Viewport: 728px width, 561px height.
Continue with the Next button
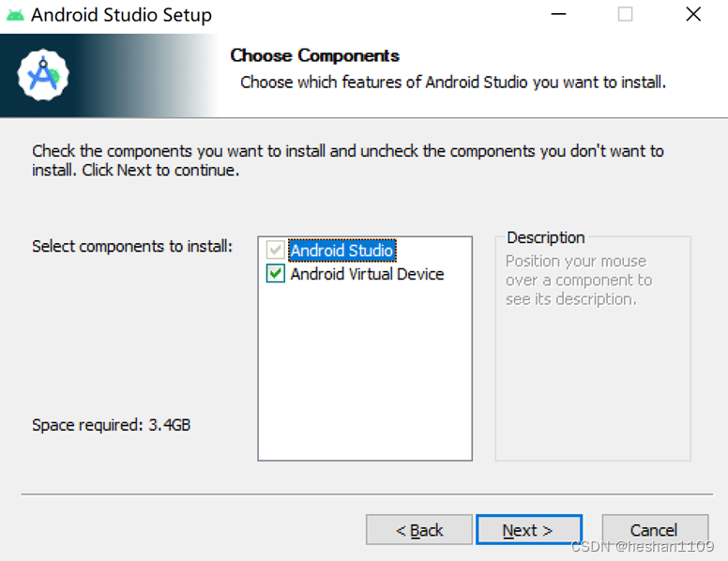tap(529, 529)
